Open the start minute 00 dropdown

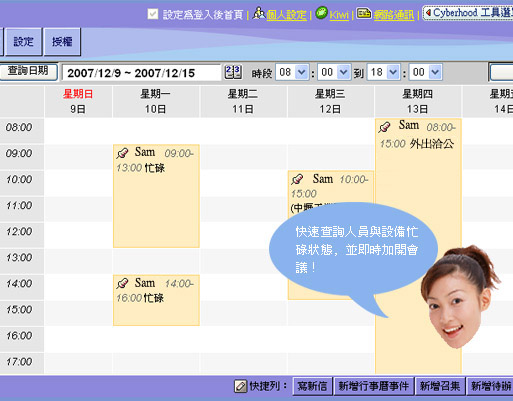pos(334,72)
